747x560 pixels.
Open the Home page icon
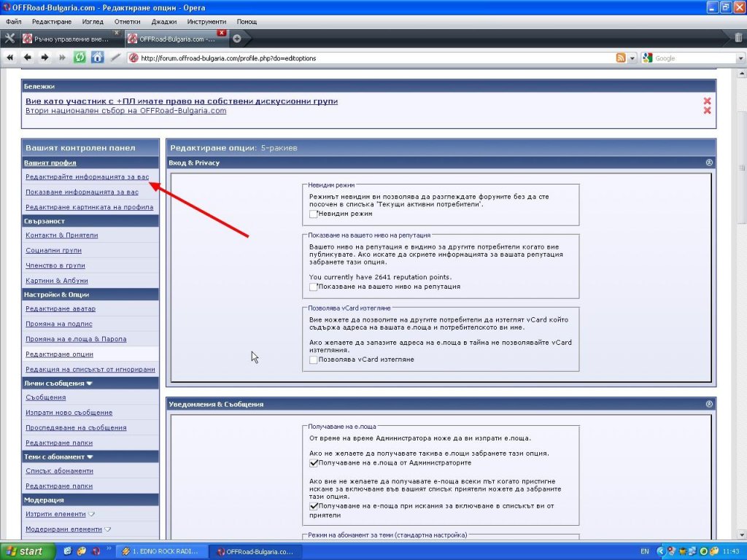(x=97, y=58)
